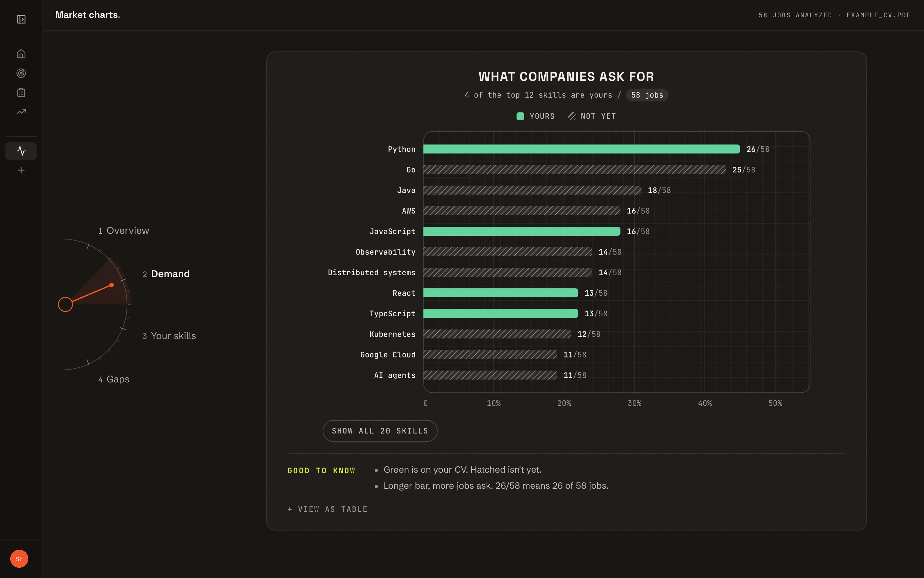Click the Java skill label
The height and width of the screenshot is (578, 924).
point(406,190)
